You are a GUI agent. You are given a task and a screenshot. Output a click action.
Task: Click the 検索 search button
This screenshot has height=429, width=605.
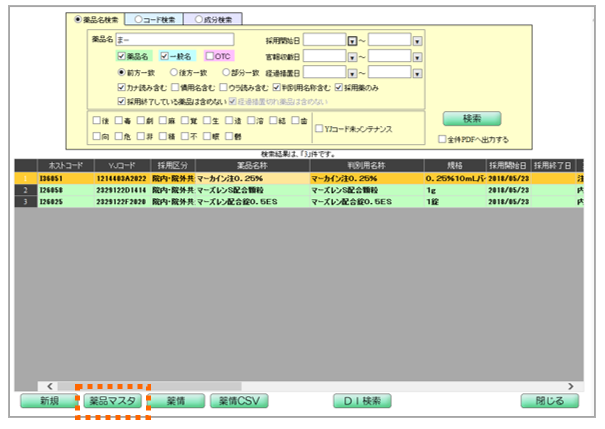click(x=472, y=118)
